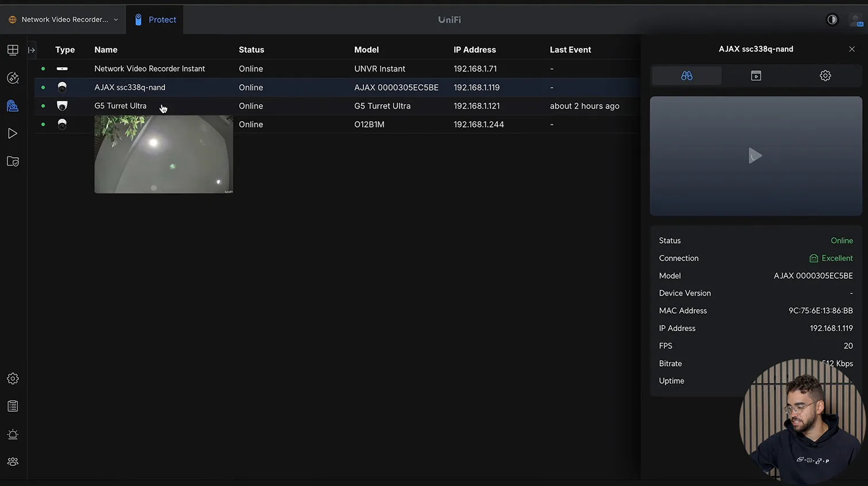Click the camera snapshot preview thumbnail
Image resolution: width=868 pixels, height=486 pixels.
(164, 154)
